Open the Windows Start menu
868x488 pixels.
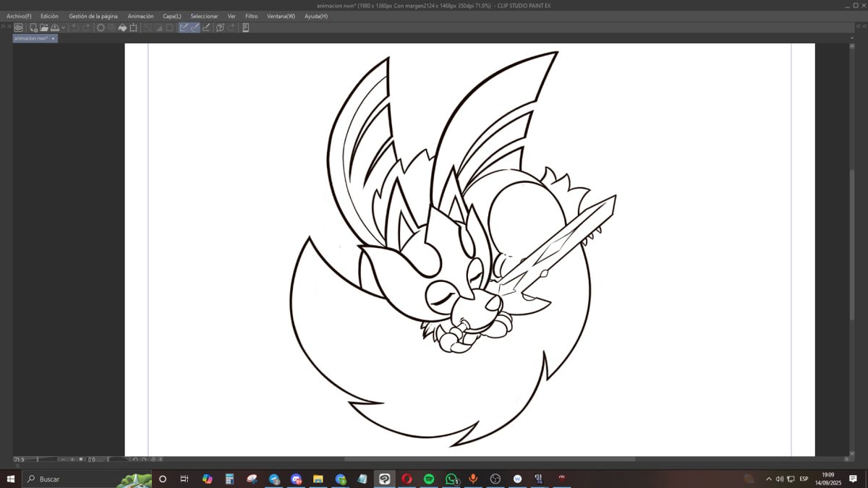(x=11, y=479)
